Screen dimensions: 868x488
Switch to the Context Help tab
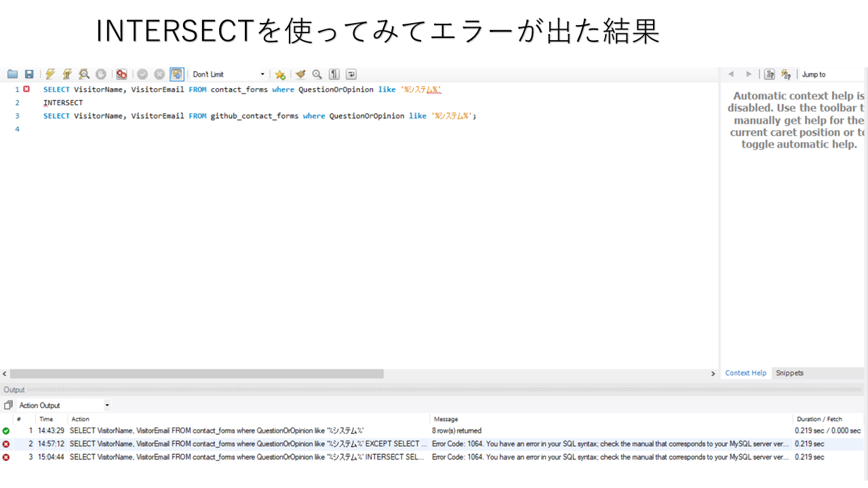[746, 373]
